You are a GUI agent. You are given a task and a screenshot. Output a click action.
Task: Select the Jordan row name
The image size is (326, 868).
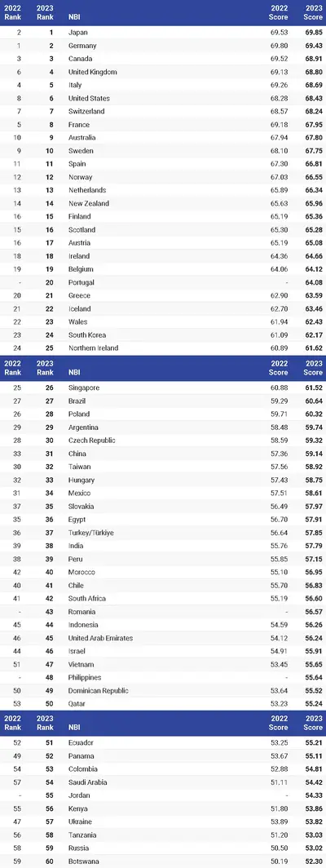point(78,795)
